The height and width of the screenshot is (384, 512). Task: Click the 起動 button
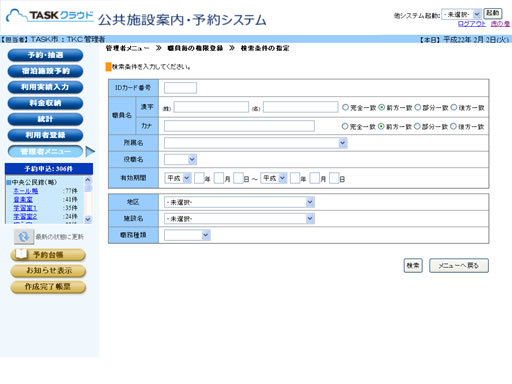(493, 13)
